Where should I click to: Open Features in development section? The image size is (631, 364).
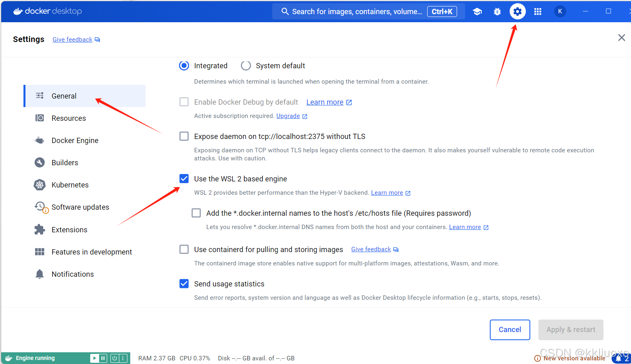point(85,252)
